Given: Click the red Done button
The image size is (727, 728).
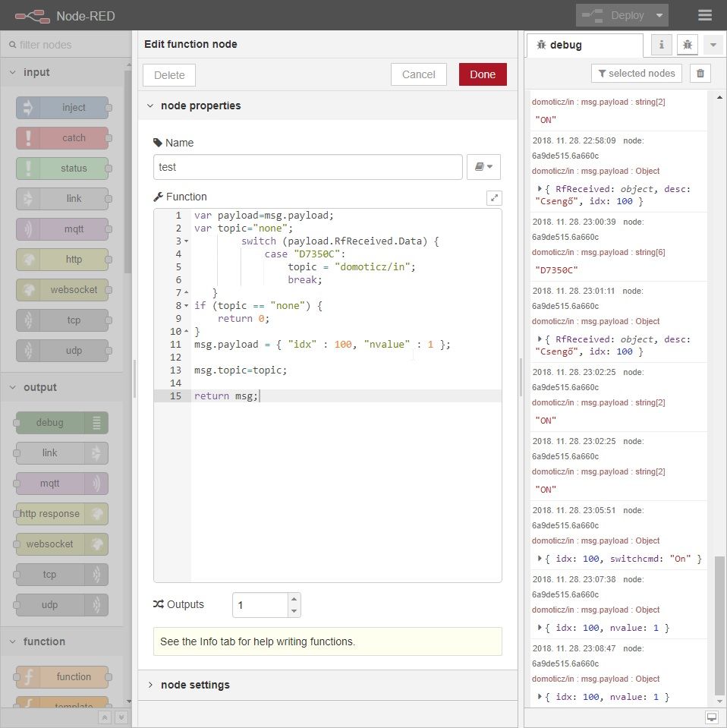Looking at the screenshot, I should [483, 74].
